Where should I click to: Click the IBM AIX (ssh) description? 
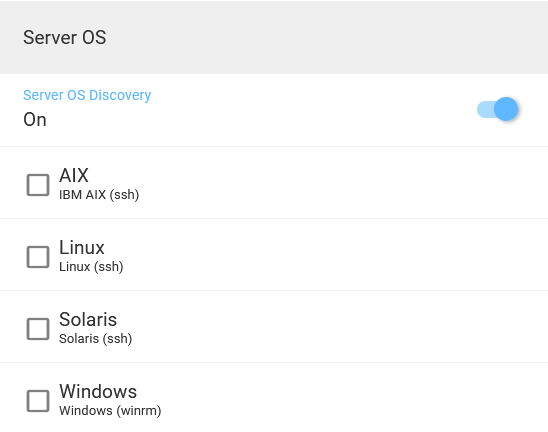pyautogui.click(x=99, y=195)
